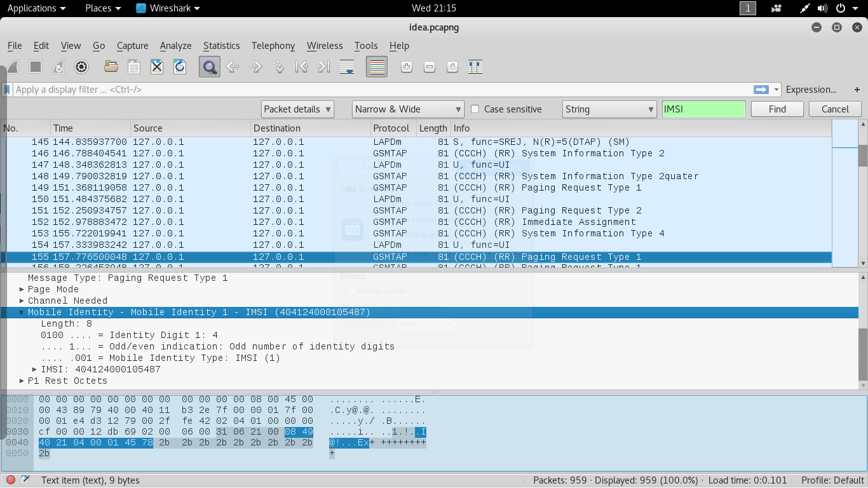This screenshot has height=488, width=868.
Task: Toggle packet list colorization
Action: [x=377, y=67]
